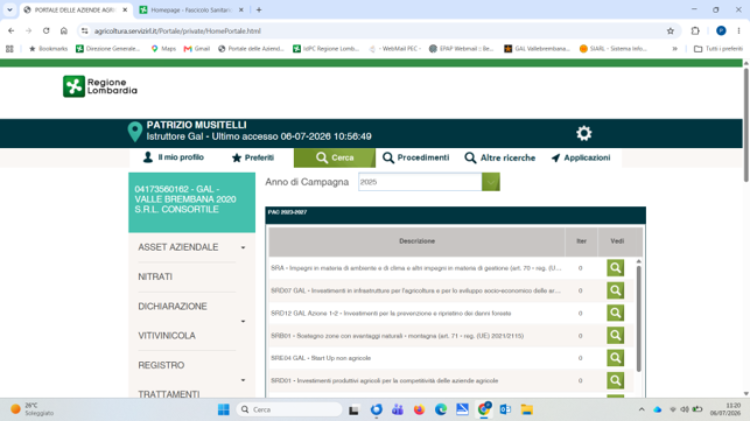750x421 pixels.
Task: Open Microsoft Teams from the taskbar
Action: pos(397,410)
